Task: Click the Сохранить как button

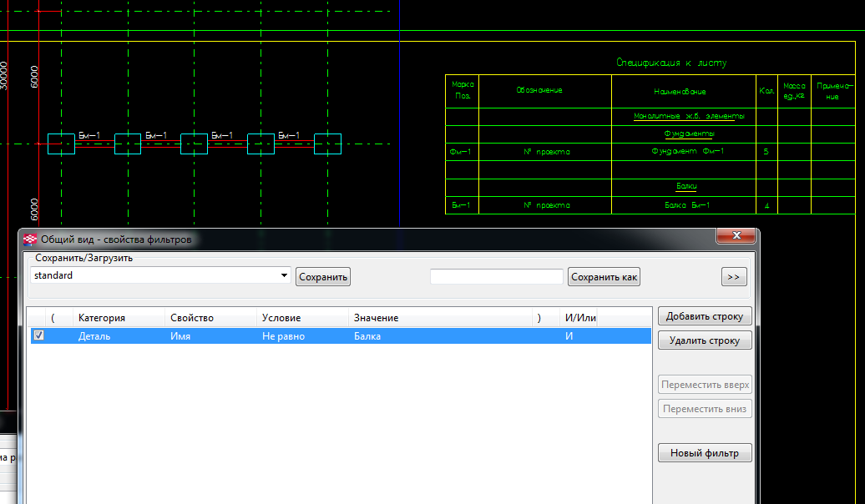Action: pyautogui.click(x=604, y=277)
